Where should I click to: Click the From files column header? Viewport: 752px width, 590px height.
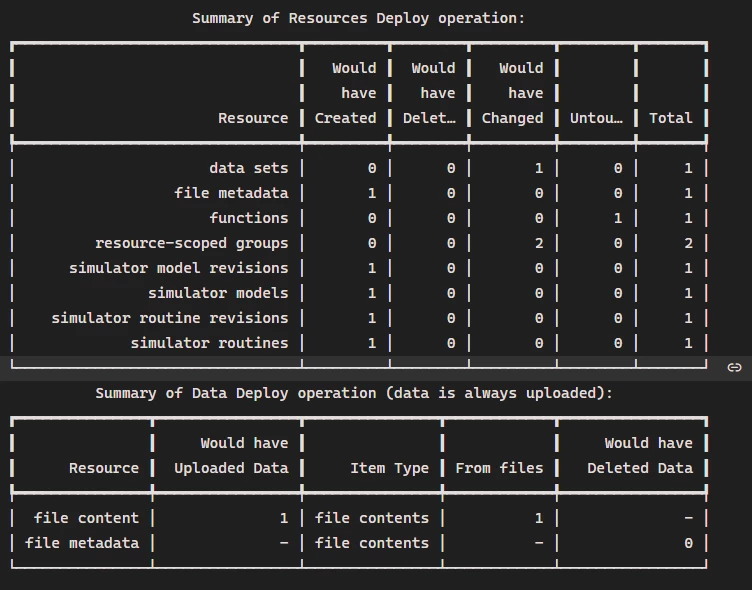[499, 468]
